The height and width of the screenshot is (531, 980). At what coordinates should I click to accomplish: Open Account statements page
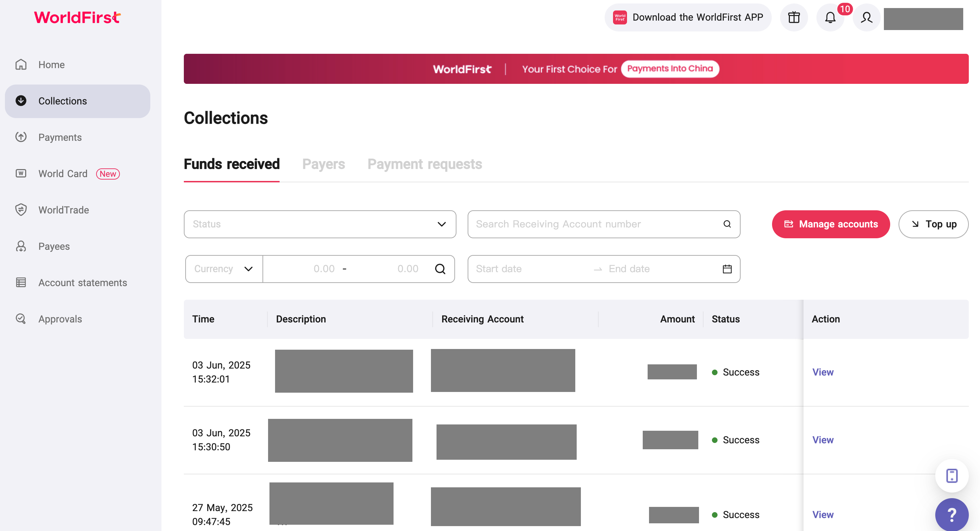point(77,283)
